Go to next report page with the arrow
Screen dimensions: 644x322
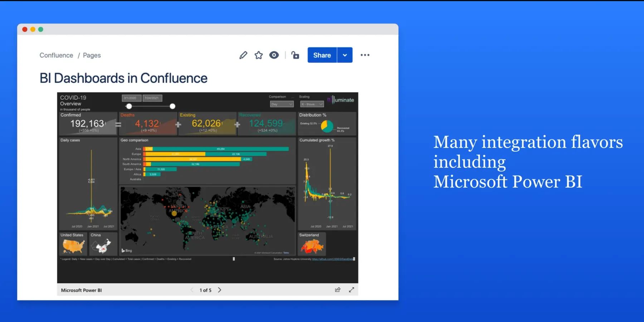(x=219, y=290)
